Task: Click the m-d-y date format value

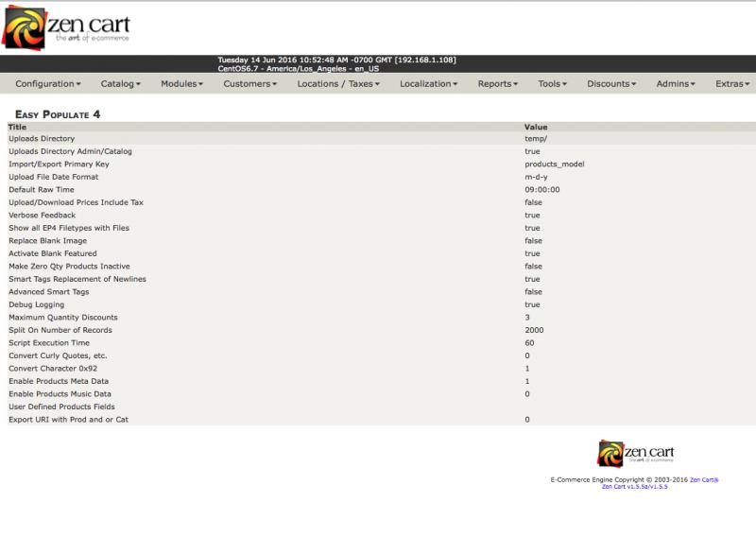Action: click(x=536, y=177)
